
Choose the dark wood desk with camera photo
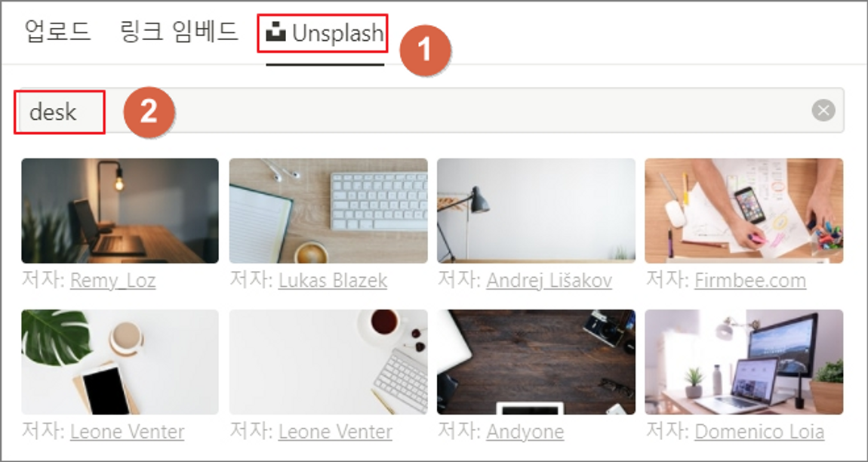tap(536, 362)
